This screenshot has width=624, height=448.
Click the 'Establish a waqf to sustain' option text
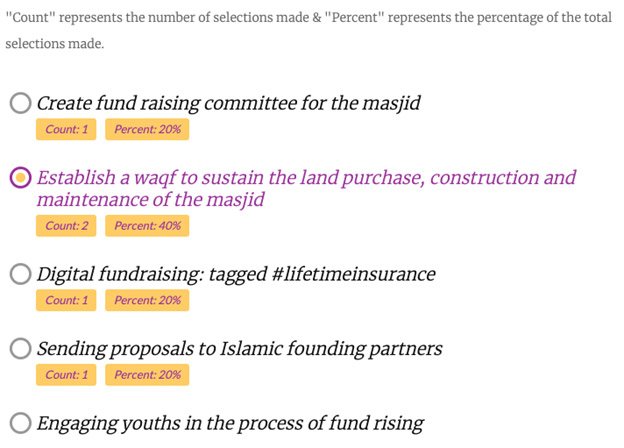[x=306, y=188]
